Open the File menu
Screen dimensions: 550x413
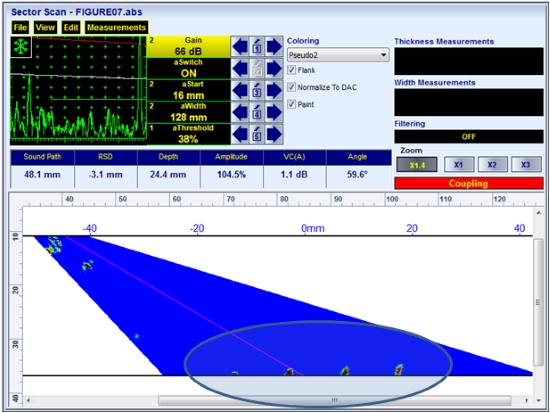(20, 27)
